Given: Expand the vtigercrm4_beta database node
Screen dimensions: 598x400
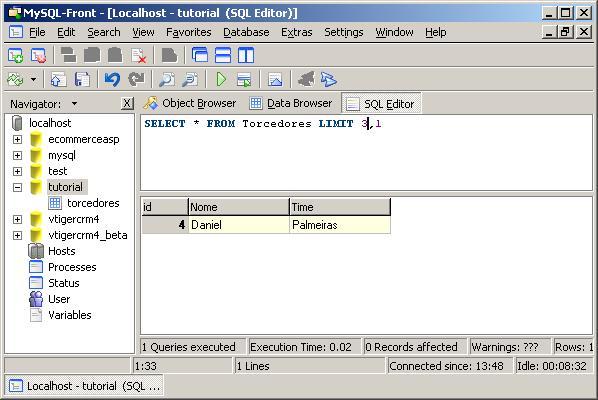Looking at the screenshot, I should coord(17,236).
